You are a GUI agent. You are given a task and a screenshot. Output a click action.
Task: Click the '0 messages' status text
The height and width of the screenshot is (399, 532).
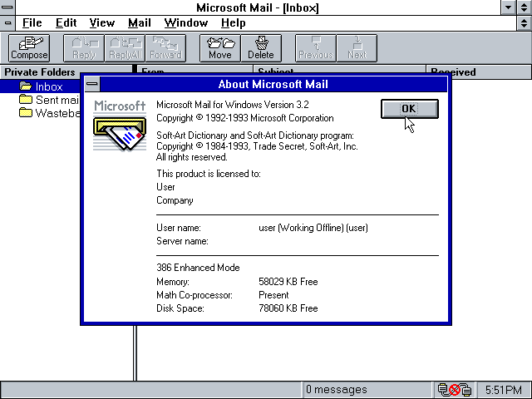click(336, 389)
